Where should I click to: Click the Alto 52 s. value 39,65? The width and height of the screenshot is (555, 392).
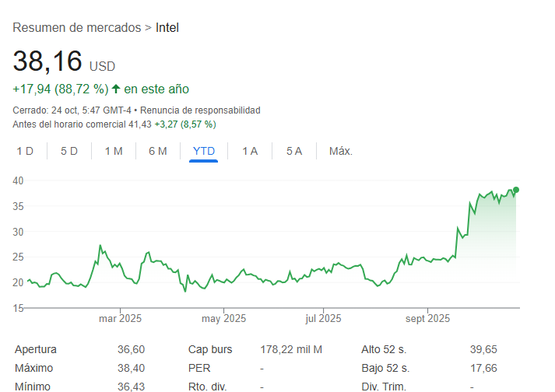[x=483, y=349]
